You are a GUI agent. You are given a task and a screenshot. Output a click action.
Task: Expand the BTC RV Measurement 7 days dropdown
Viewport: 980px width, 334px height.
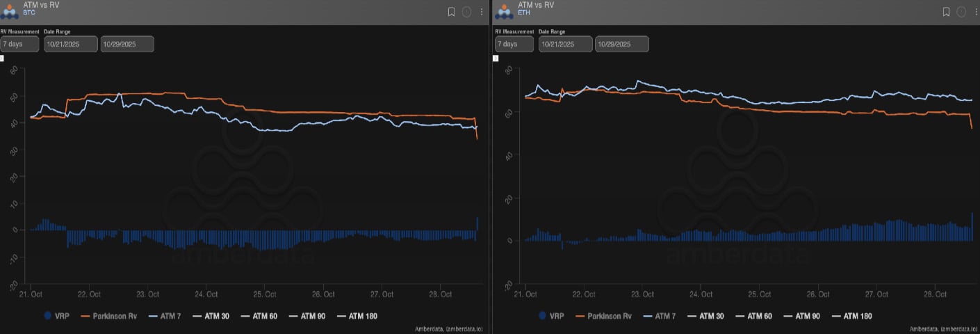coord(19,44)
